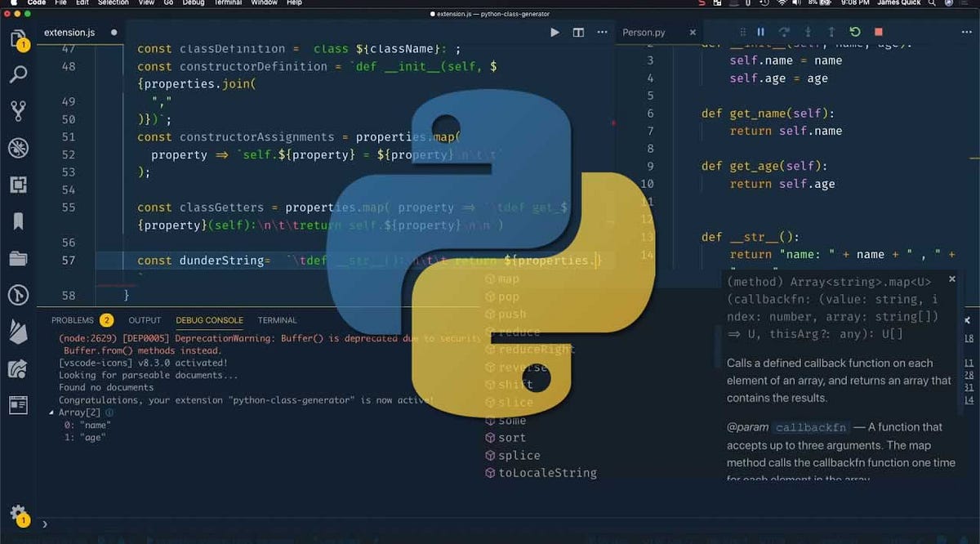Open the editor more actions menu
The width and height of the screenshot is (980, 544).
point(602,32)
